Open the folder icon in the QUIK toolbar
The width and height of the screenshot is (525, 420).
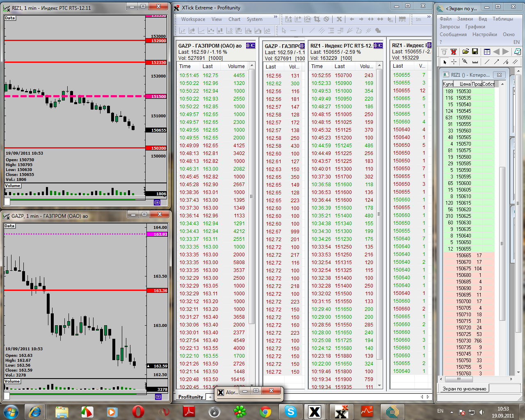(x=466, y=52)
